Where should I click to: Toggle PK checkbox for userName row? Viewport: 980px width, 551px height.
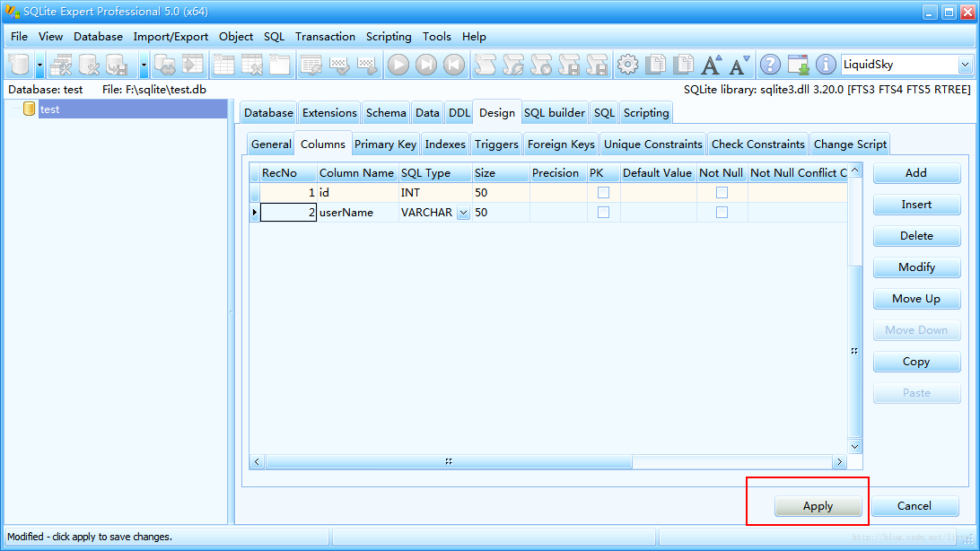click(603, 213)
